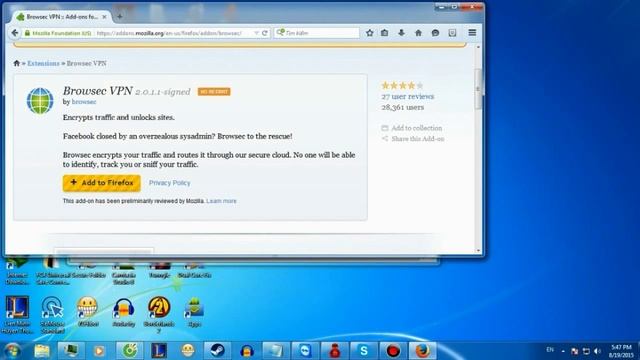Click the Firefox taskbar icon
This screenshot has width=640, height=360.
click(x=422, y=351)
